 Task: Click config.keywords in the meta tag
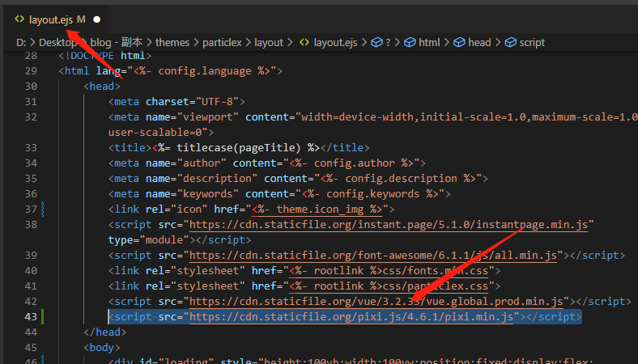(373, 193)
